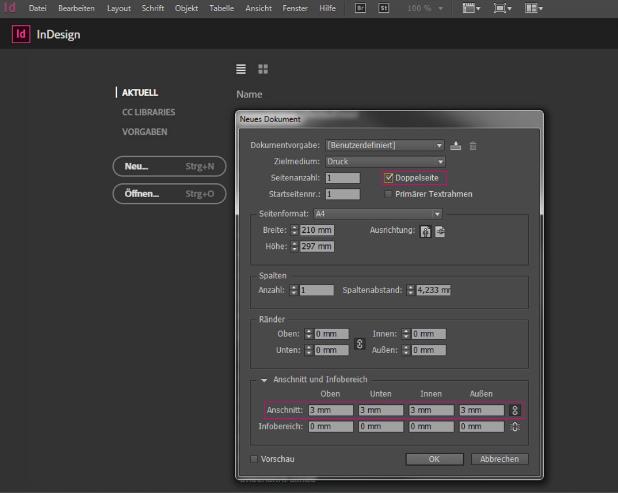Click the Außen margin stepper arrows
Viewport: 618px width, 493px height.
(406, 350)
